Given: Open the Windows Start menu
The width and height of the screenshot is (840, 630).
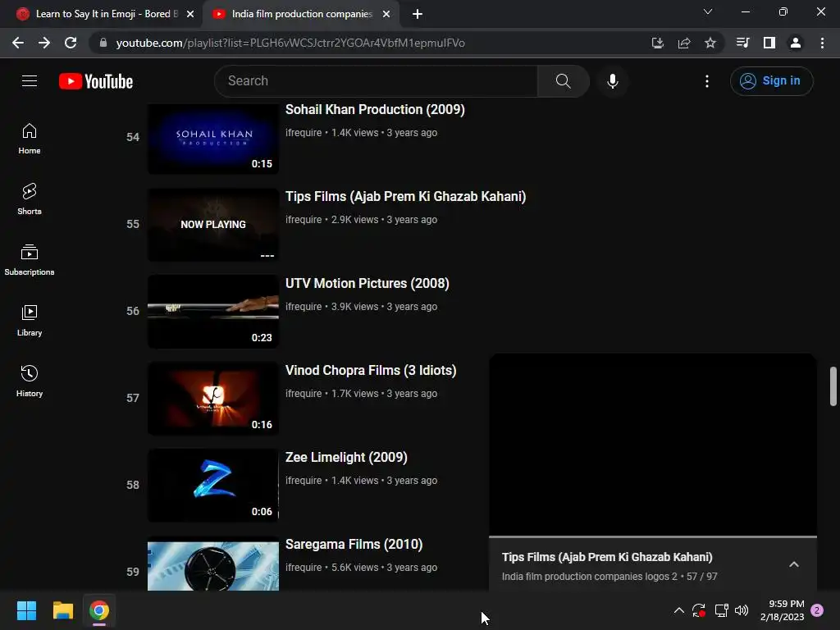Looking at the screenshot, I should (x=27, y=610).
